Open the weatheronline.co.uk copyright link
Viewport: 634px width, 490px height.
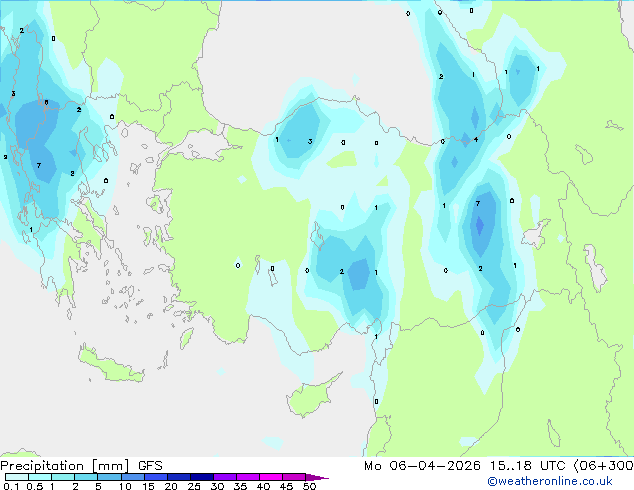tap(549, 481)
